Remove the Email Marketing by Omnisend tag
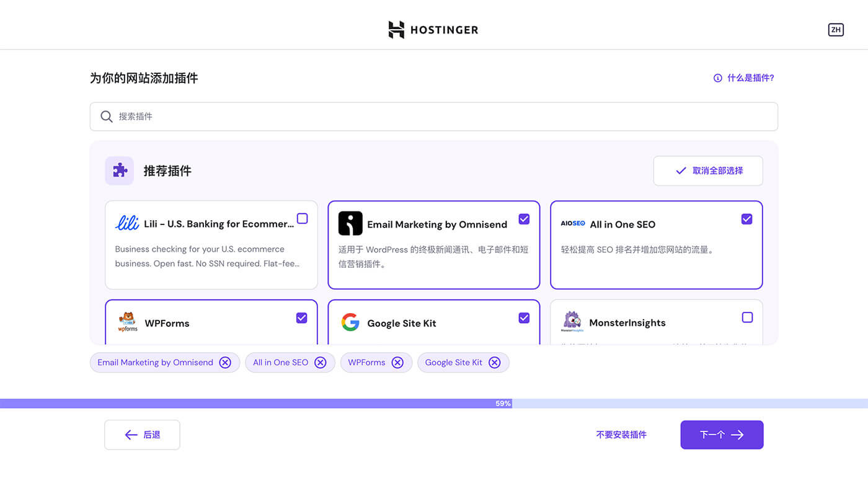This screenshot has width=868, height=496. pyautogui.click(x=225, y=363)
